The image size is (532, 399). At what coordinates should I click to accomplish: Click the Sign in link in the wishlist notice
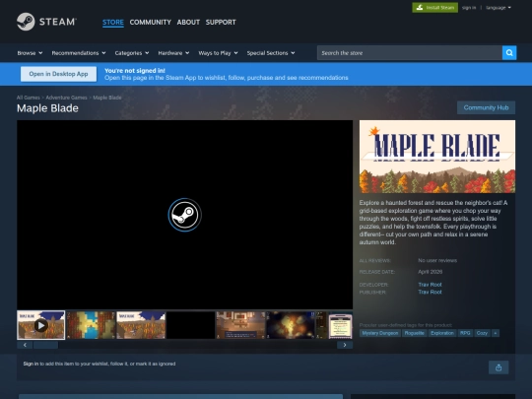click(x=31, y=364)
